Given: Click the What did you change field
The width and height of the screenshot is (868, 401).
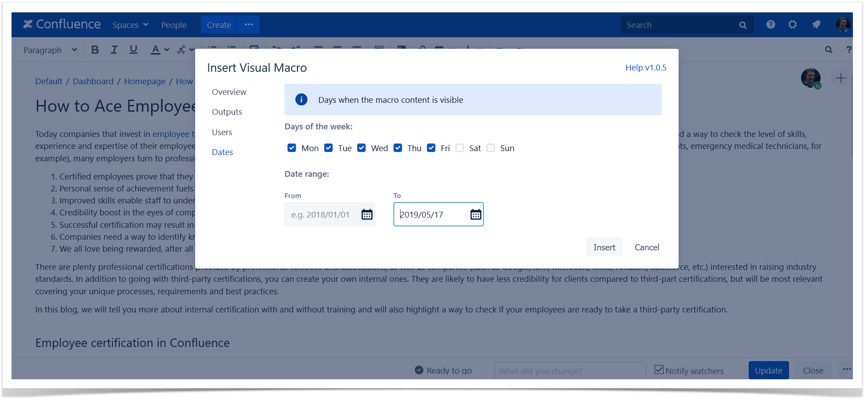Looking at the screenshot, I should [x=570, y=371].
